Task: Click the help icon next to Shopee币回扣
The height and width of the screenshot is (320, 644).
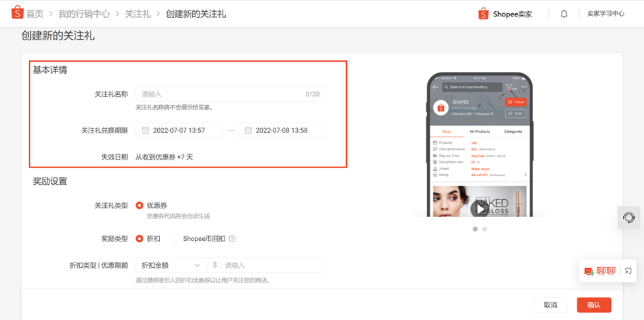Action: pos(232,239)
